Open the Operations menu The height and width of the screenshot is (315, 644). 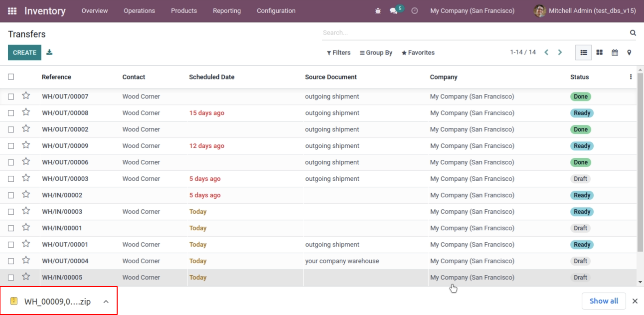140,10
